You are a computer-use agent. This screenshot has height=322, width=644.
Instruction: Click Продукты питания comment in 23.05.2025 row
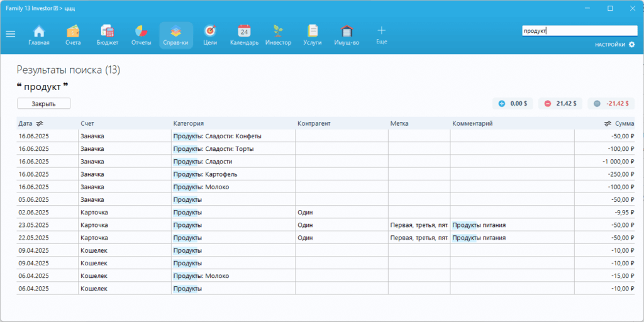pyautogui.click(x=479, y=225)
